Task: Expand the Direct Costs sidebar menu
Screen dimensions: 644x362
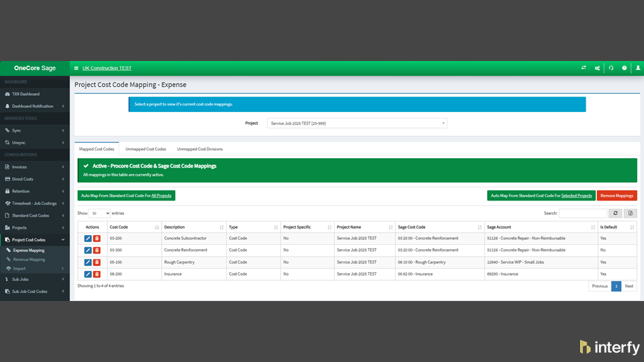Action: pos(35,180)
